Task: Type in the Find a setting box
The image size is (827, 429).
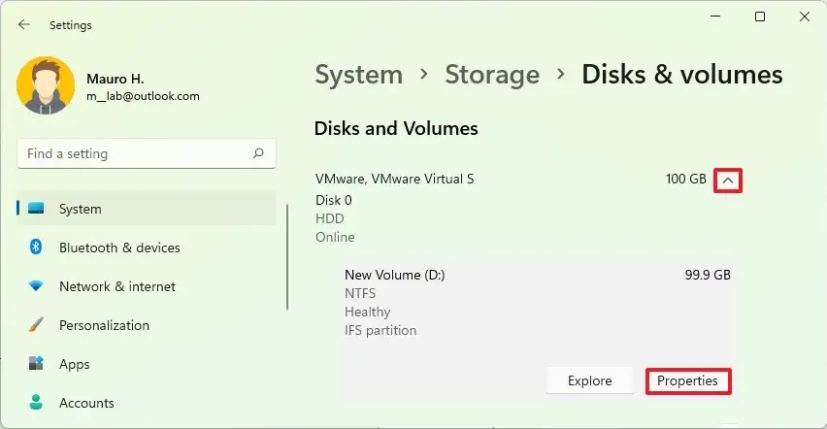Action: click(135, 154)
